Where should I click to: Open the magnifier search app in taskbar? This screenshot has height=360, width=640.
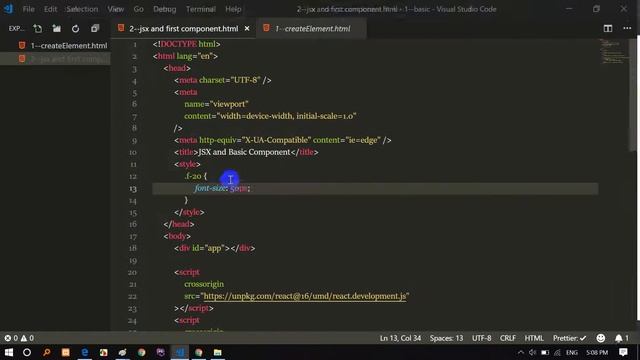pos(47,352)
